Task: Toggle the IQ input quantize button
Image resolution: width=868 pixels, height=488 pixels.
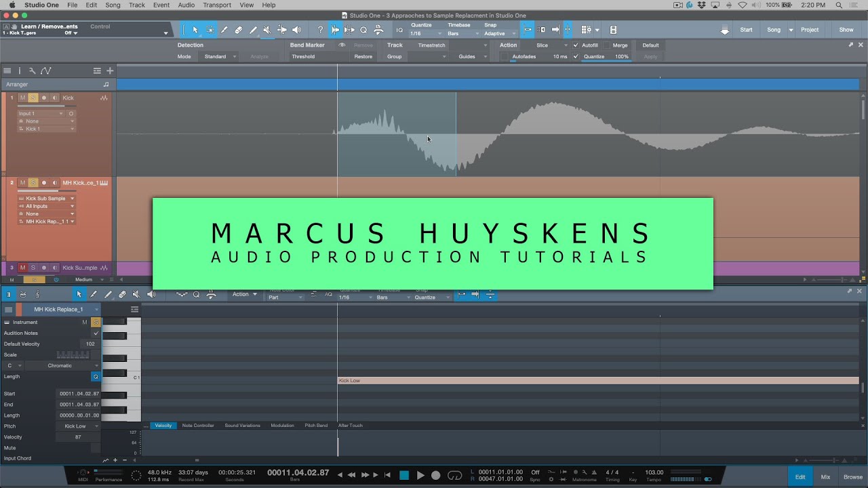Action: tap(399, 30)
